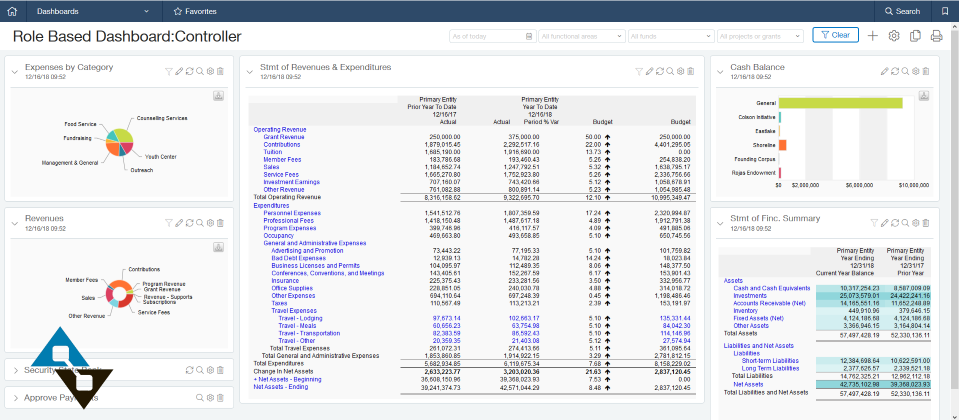Edit the Expenses by Category panel

pyautogui.click(x=179, y=72)
